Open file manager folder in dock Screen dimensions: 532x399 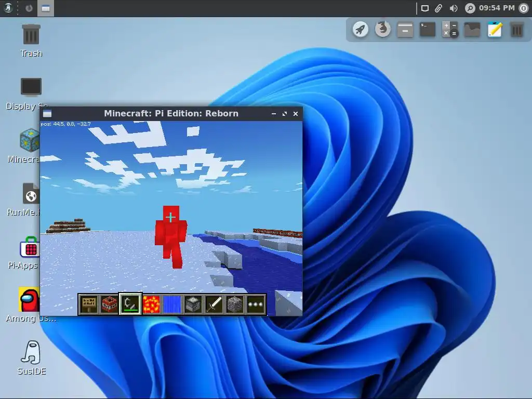[472, 30]
